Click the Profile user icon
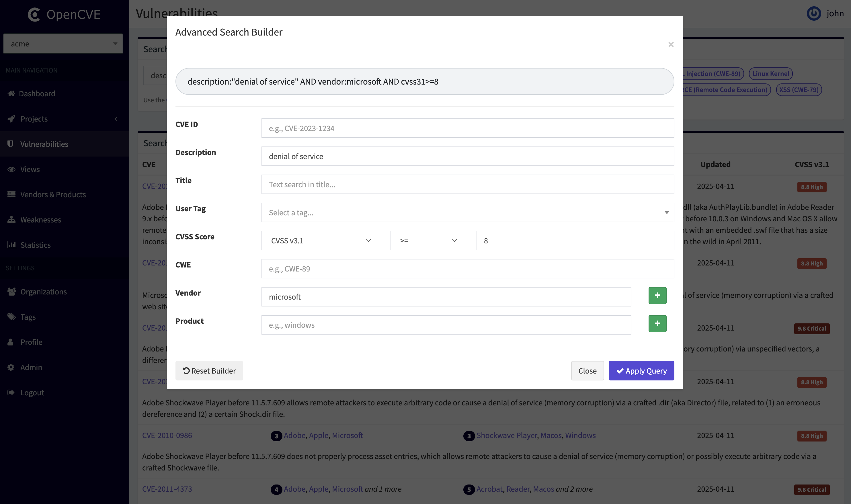 click(x=11, y=342)
